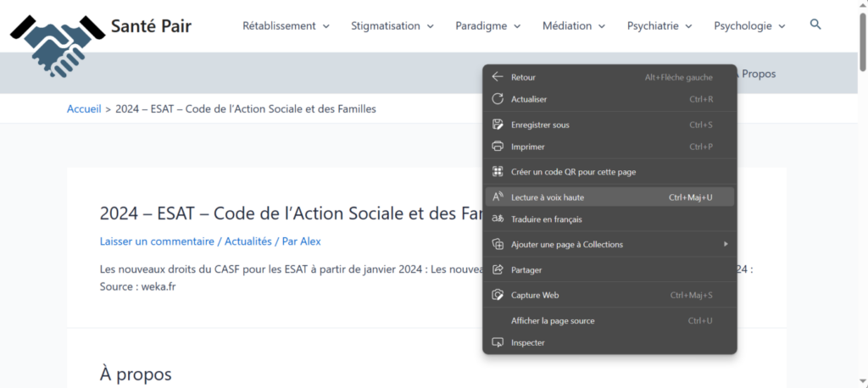The image size is (868, 388).
Task: Expand the Stigmatisation menu chevron
Action: tap(430, 26)
